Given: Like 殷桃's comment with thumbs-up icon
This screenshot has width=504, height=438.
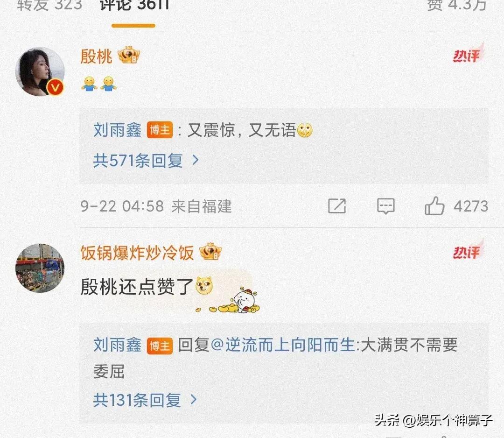Looking at the screenshot, I should pyautogui.click(x=434, y=206).
